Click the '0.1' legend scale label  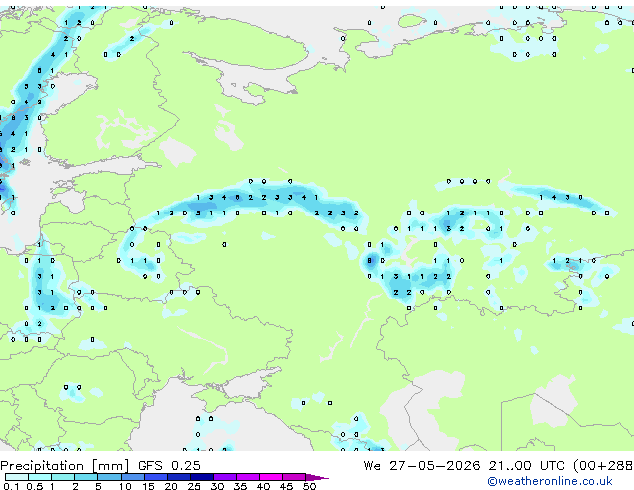pos(11,486)
